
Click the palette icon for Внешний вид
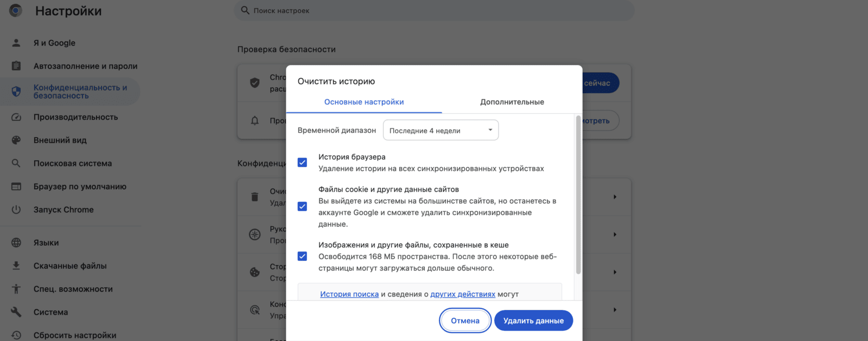click(16, 140)
